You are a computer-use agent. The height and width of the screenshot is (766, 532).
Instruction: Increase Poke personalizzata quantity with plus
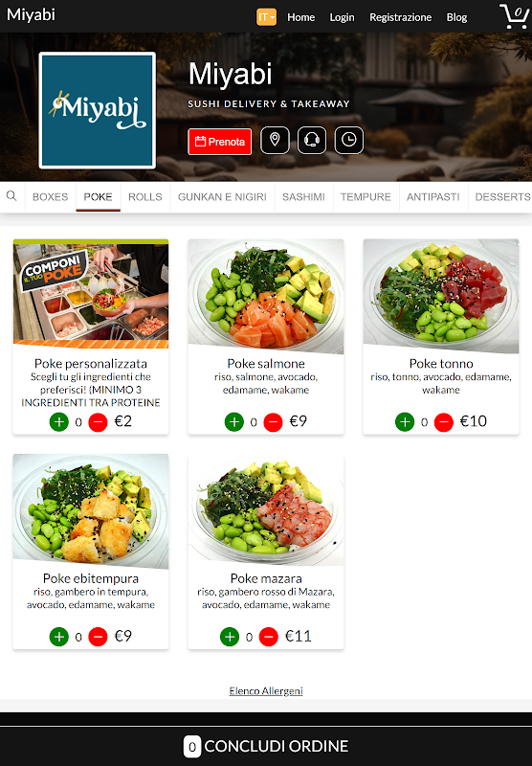tap(59, 422)
